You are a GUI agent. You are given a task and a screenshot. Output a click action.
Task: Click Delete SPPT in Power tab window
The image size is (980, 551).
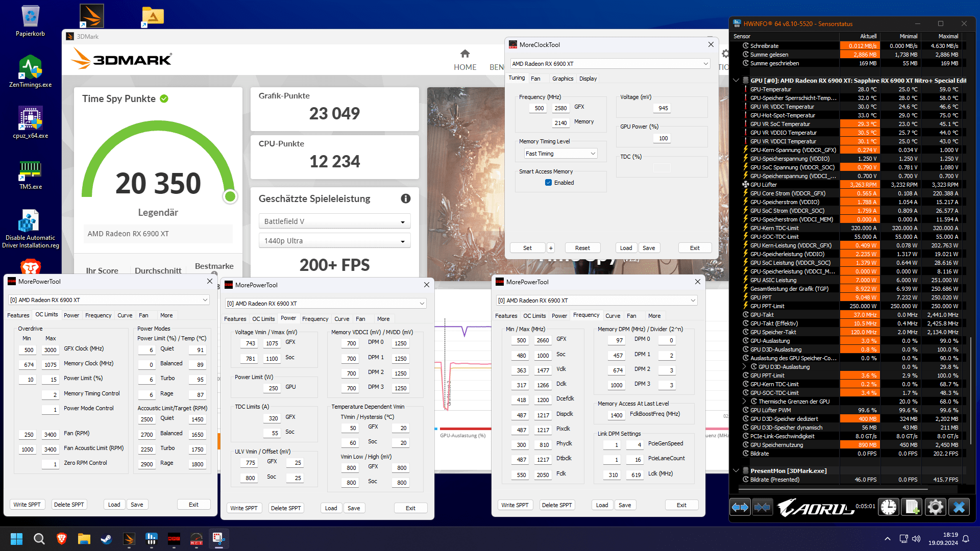(x=286, y=508)
